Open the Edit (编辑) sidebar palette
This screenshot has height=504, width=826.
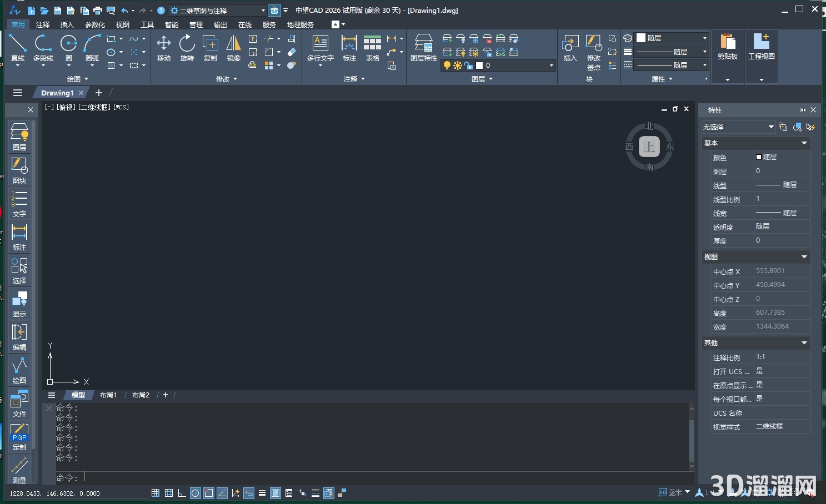[x=19, y=336]
